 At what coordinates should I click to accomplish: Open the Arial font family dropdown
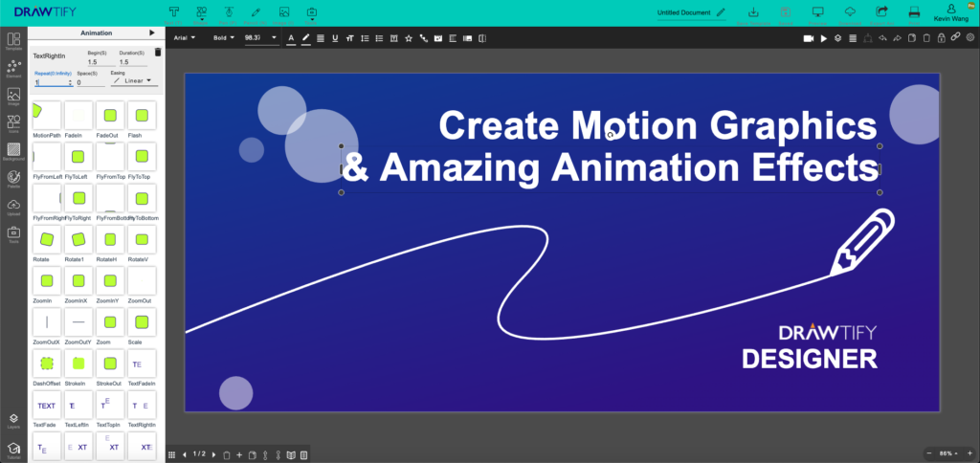[185, 37]
